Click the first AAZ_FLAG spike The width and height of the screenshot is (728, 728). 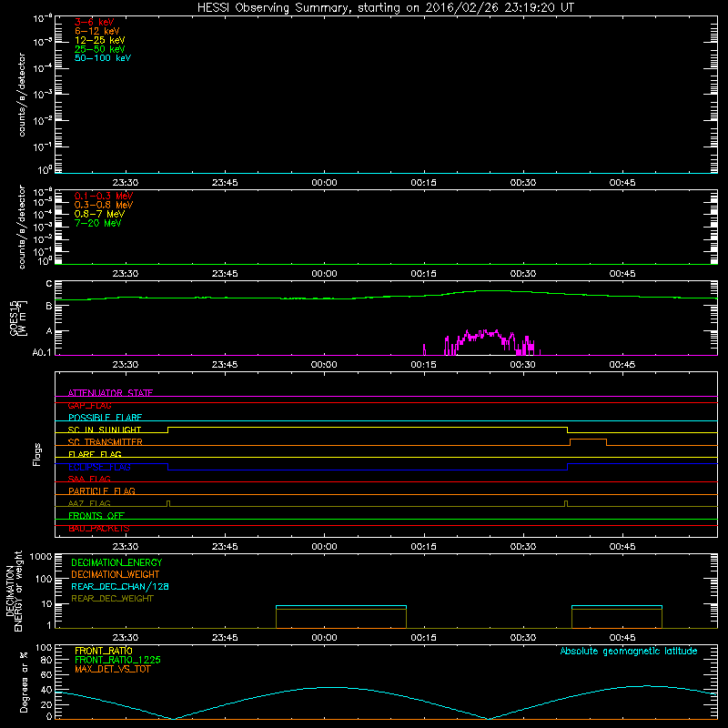(168, 503)
